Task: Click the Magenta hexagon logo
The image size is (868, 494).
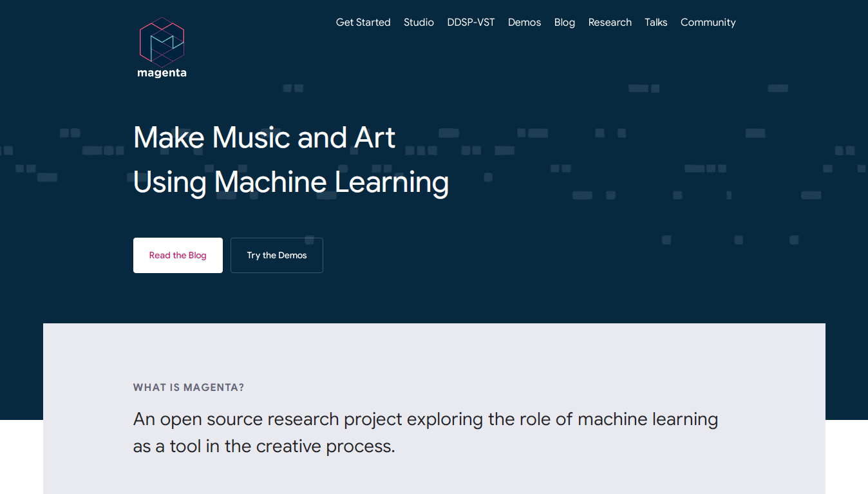Action: pyautogui.click(x=162, y=48)
